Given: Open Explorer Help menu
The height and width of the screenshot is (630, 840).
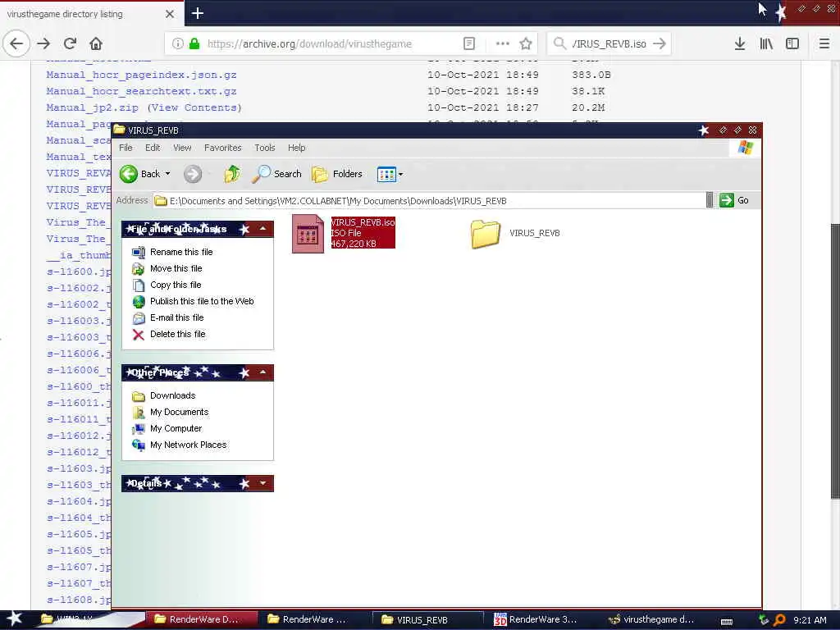Looking at the screenshot, I should [x=297, y=148].
